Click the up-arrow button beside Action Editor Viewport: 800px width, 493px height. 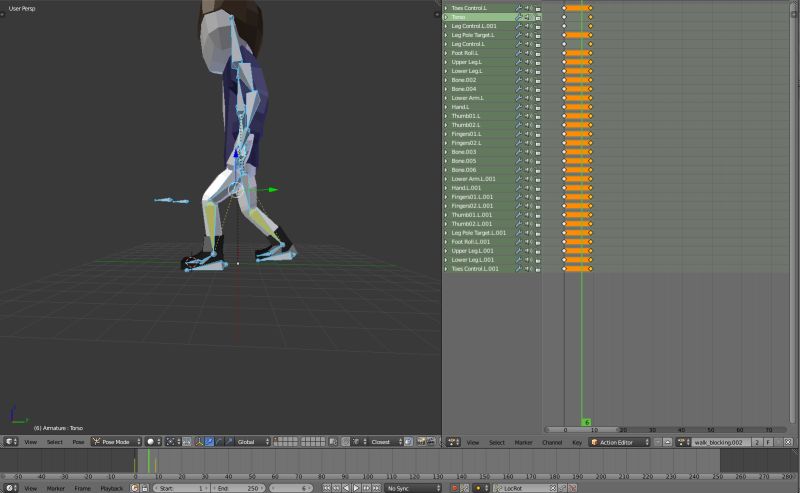click(667, 442)
